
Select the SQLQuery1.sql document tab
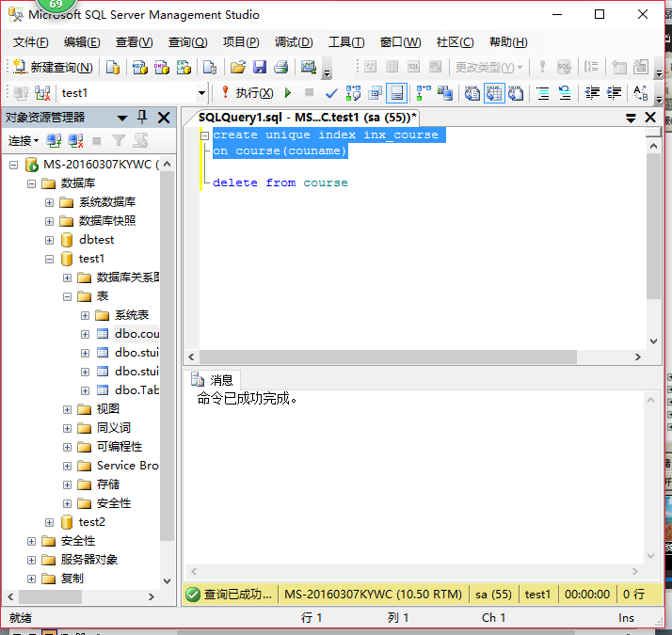tap(307, 118)
